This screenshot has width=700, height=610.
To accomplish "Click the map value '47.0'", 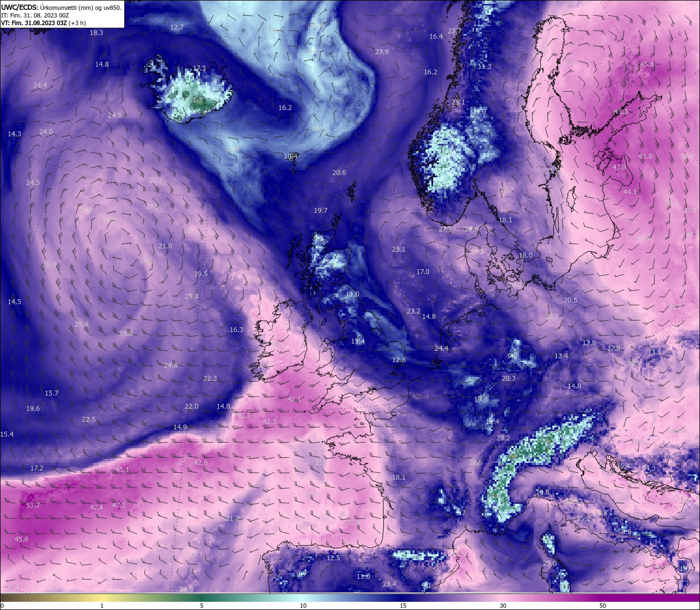I will (x=619, y=167).
